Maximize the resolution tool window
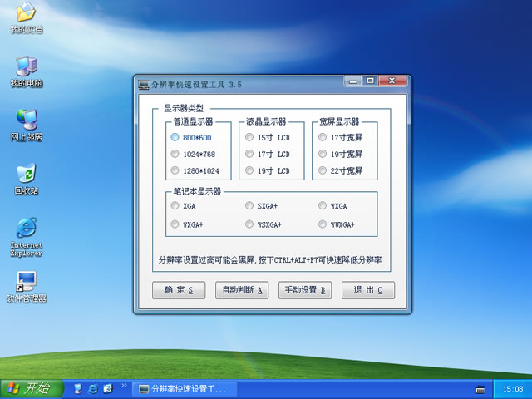The height and width of the screenshot is (399, 532). 370,81
